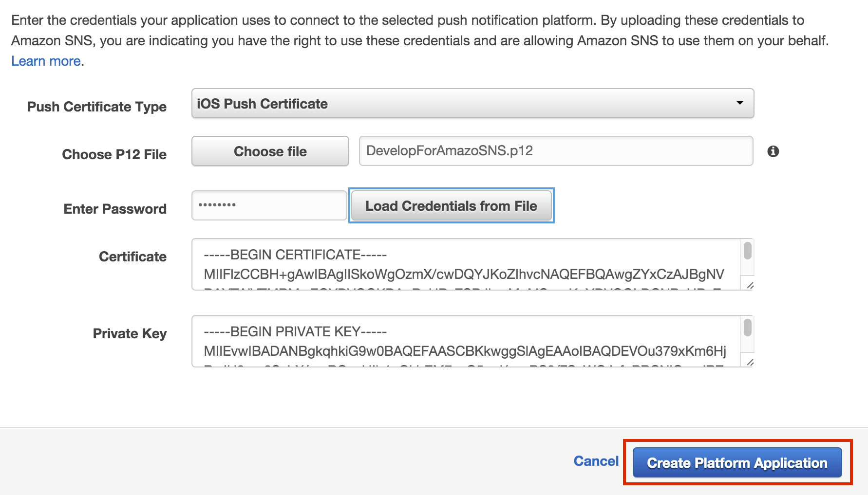The height and width of the screenshot is (495, 868).
Task: Click the Certificate text area resize handle
Action: click(x=750, y=286)
